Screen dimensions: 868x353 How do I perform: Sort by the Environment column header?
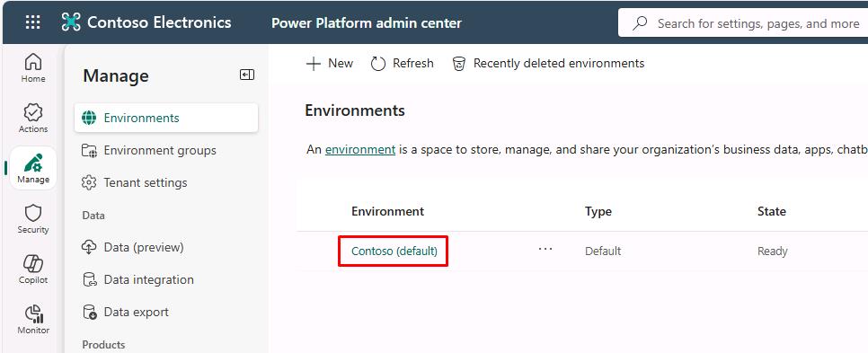(x=387, y=211)
